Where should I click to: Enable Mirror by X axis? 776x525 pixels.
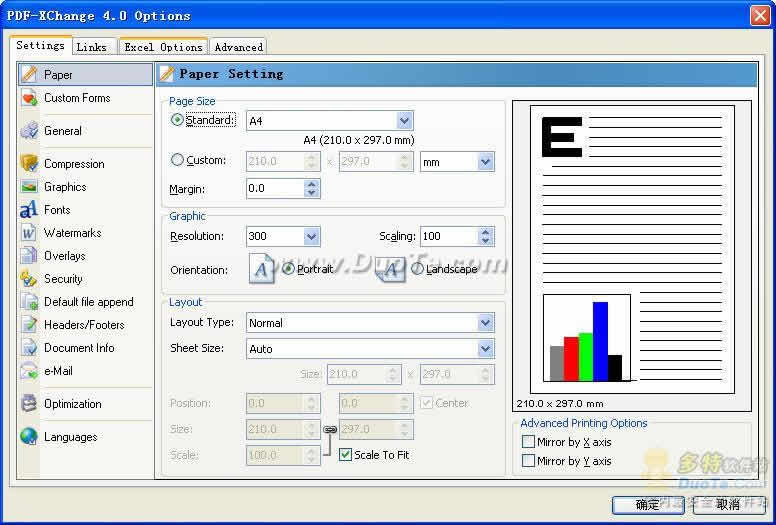click(x=529, y=441)
